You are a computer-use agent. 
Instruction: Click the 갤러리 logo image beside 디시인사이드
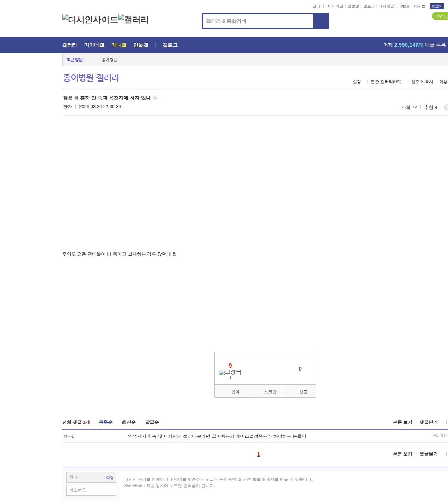133,19
